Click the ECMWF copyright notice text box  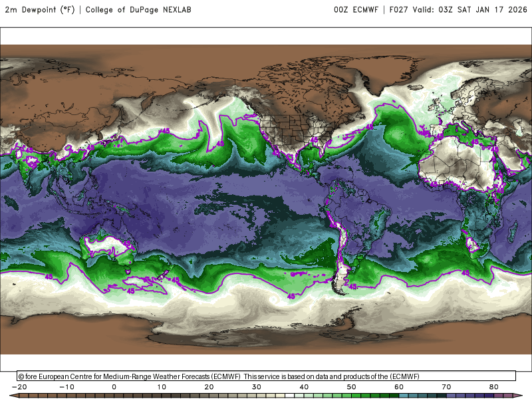(267, 376)
